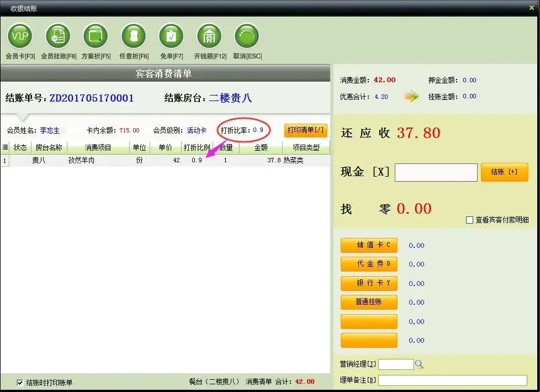Viewport: 540px width, 392px height.
Task: Close the 收银结账 window
Action: coord(531,8)
